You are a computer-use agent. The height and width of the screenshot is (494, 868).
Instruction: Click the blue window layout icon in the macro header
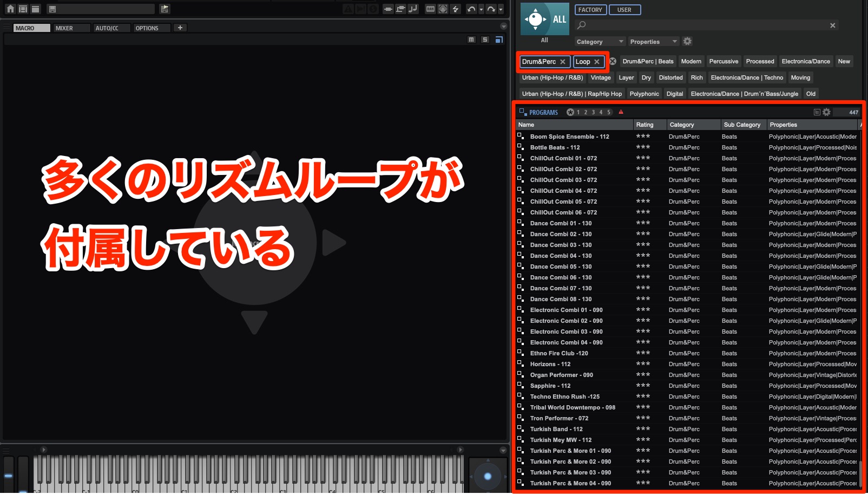pos(499,40)
